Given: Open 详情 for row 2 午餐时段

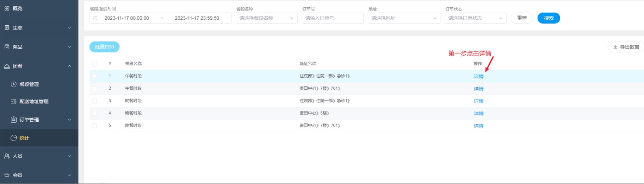Looking at the screenshot, I should tap(478, 89).
